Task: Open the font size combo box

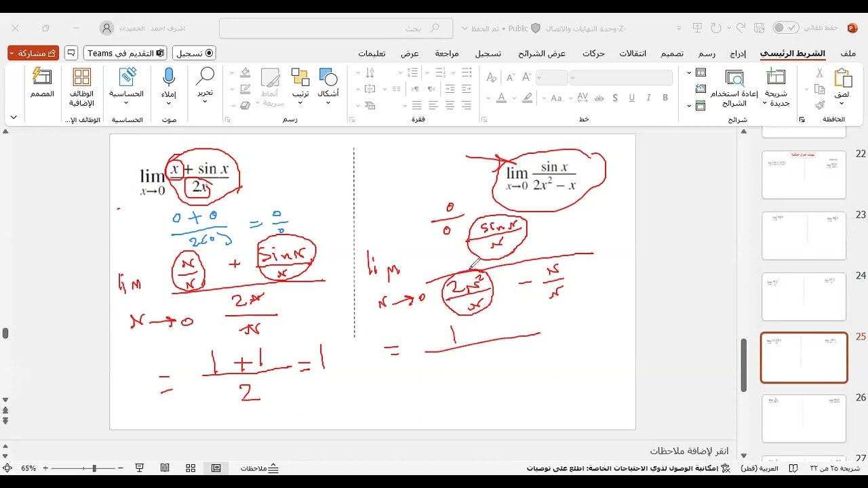Action: (x=551, y=78)
